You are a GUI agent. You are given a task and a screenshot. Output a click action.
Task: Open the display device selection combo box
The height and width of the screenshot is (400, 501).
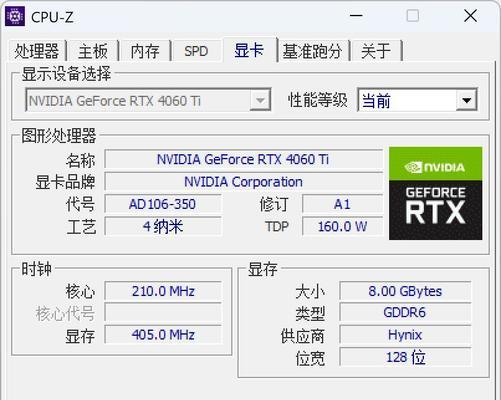point(148,100)
